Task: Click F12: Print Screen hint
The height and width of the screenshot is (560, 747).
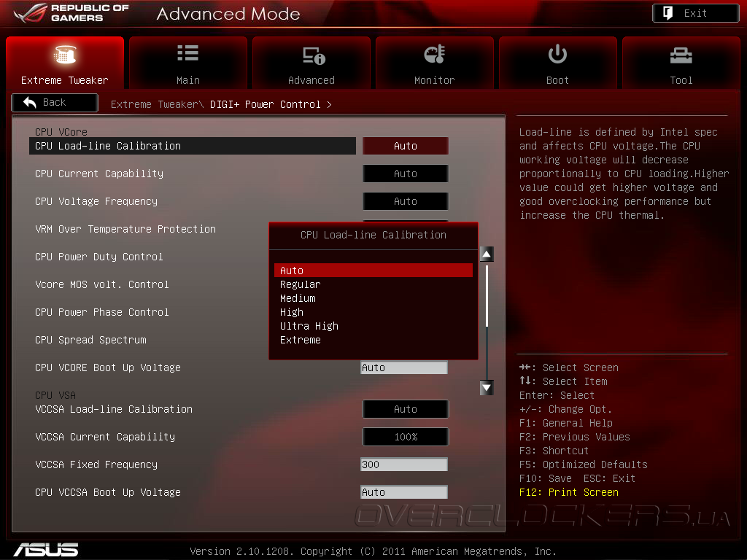Action: tap(569, 492)
